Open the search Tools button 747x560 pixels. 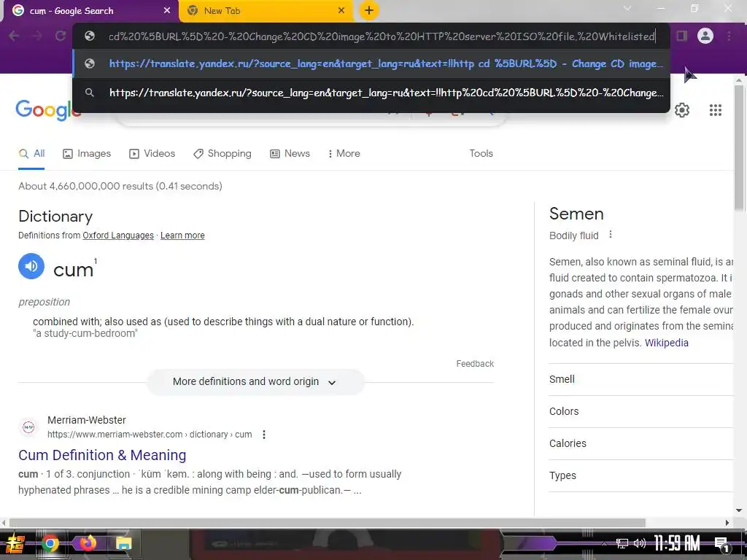pos(481,154)
